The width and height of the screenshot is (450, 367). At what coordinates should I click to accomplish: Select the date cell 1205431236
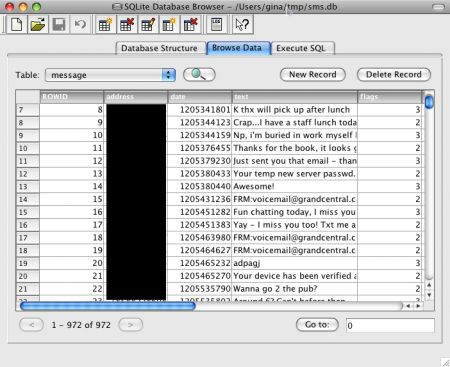coord(200,199)
